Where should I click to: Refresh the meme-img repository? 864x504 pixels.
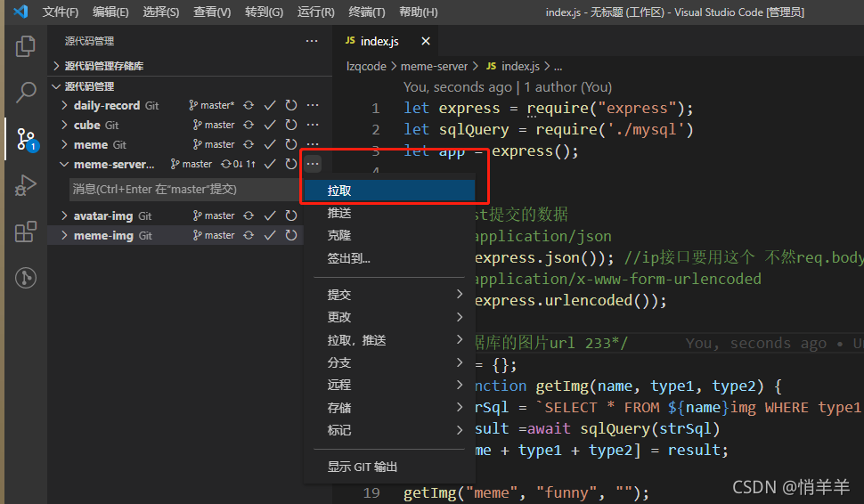(x=291, y=235)
